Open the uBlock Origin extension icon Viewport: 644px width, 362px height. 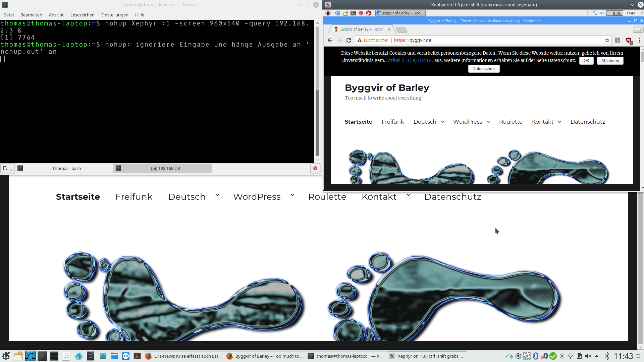pos(629,40)
